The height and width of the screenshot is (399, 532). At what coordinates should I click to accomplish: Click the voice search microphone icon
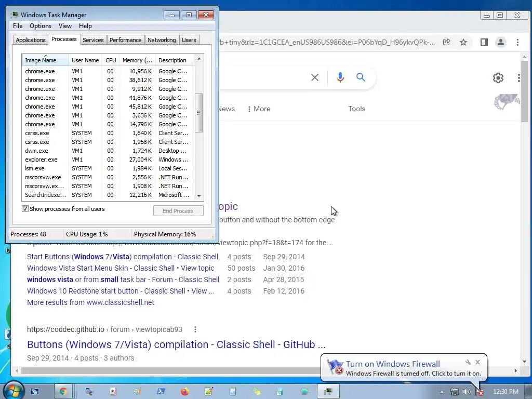340,77
